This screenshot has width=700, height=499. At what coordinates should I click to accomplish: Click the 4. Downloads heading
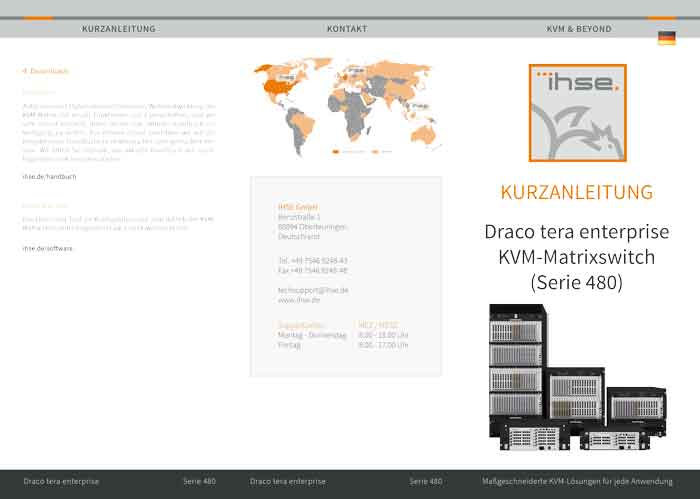(x=46, y=71)
